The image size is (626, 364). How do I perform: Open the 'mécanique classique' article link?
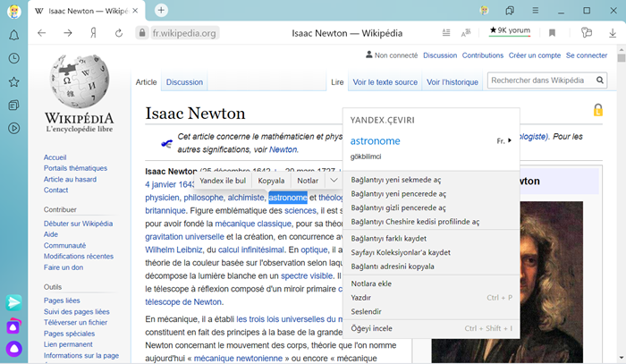coord(253,224)
